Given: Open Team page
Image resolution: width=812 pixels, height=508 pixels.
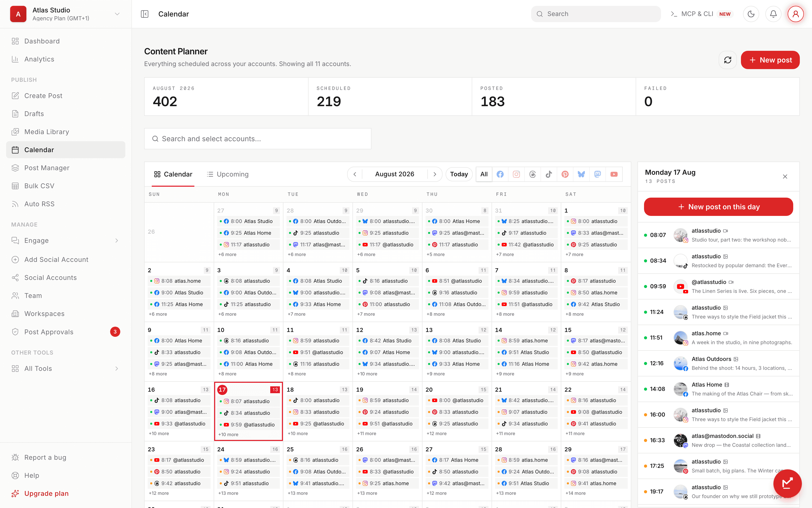Looking at the screenshot, I should coord(66,296).
